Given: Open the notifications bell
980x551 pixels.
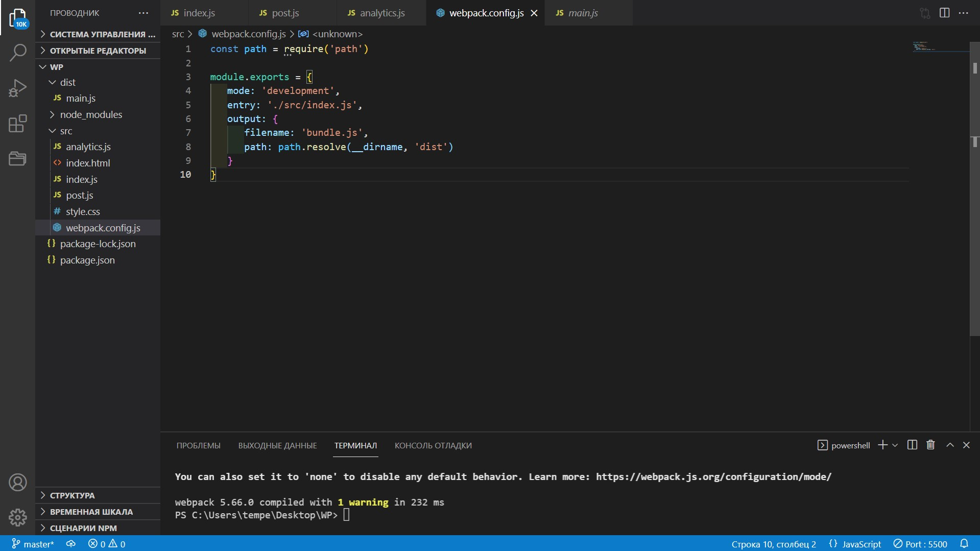Looking at the screenshot, I should pyautogui.click(x=964, y=544).
